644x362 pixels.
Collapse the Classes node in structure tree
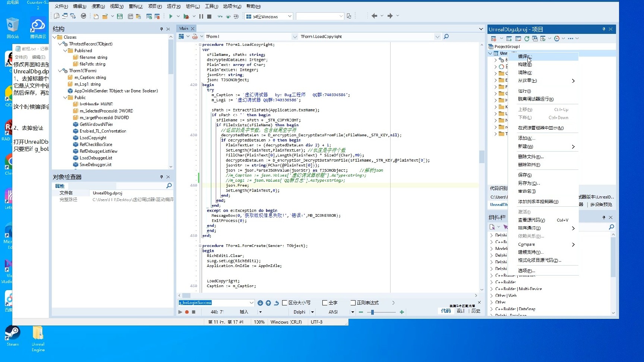(x=54, y=37)
